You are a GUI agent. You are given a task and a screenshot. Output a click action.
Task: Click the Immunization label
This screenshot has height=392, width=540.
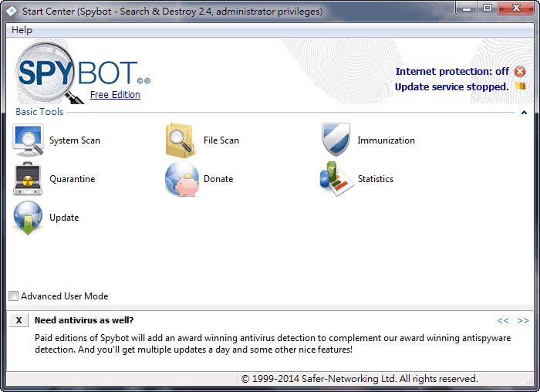(386, 140)
